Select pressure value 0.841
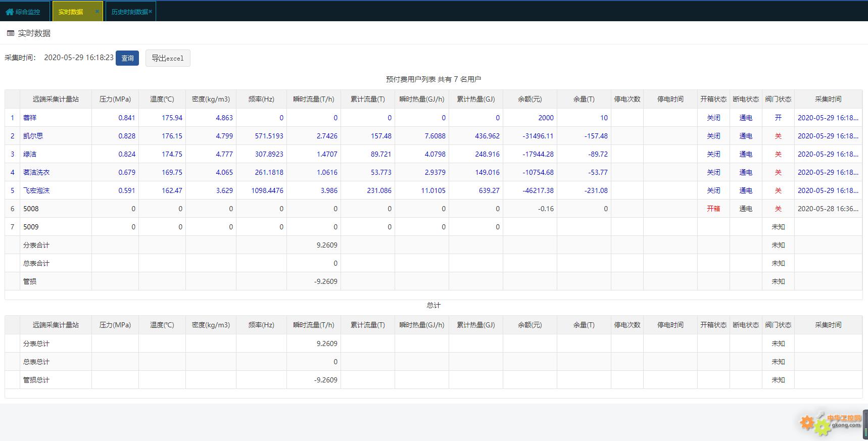This screenshot has width=868, height=441. pyautogui.click(x=127, y=118)
